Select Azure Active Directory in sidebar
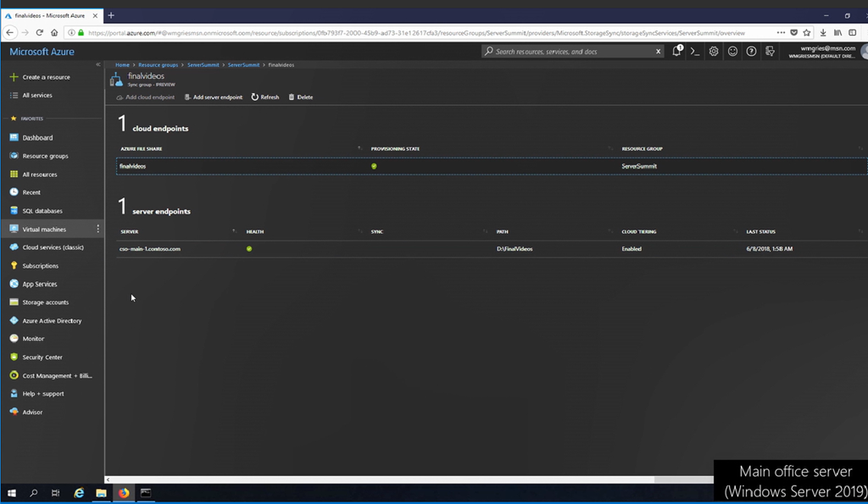 click(x=52, y=321)
